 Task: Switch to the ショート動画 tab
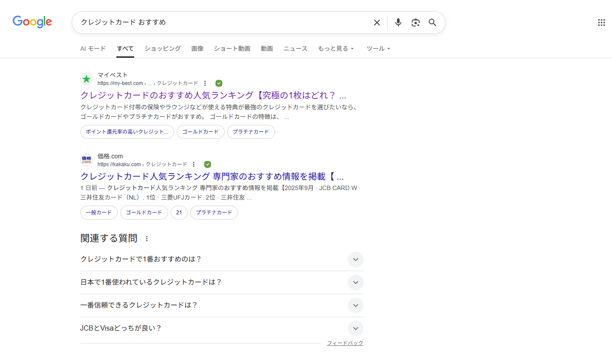tap(232, 49)
